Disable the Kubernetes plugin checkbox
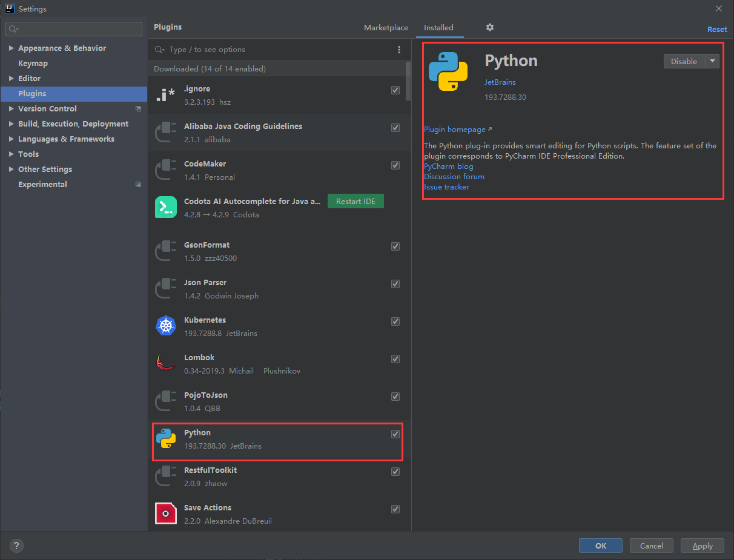This screenshot has width=734, height=560. 395,321
